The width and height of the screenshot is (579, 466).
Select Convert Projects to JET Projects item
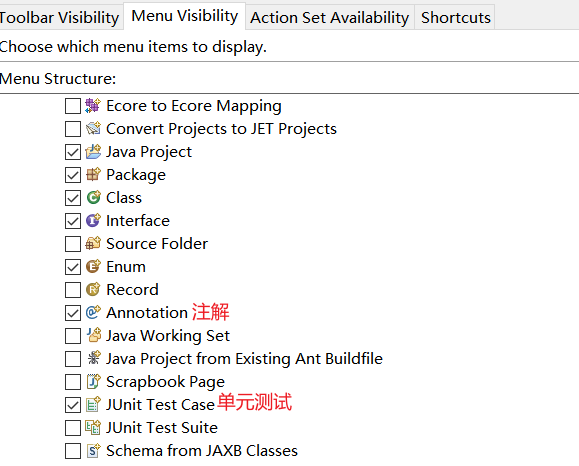pos(221,129)
